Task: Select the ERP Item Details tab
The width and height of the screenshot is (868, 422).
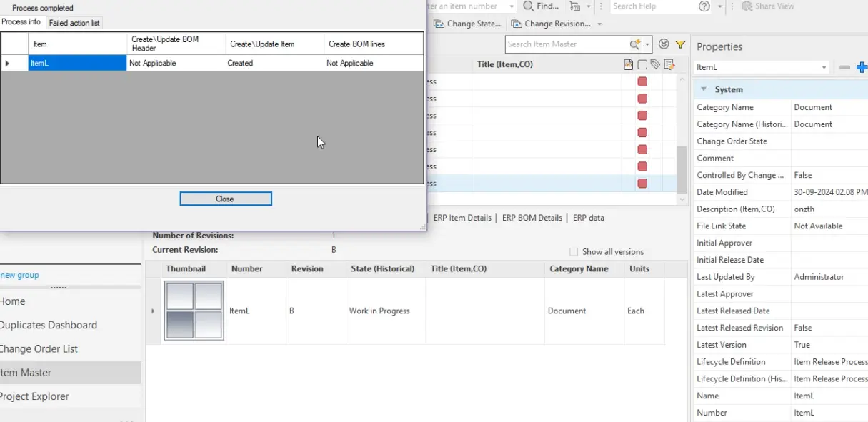Action: click(462, 218)
